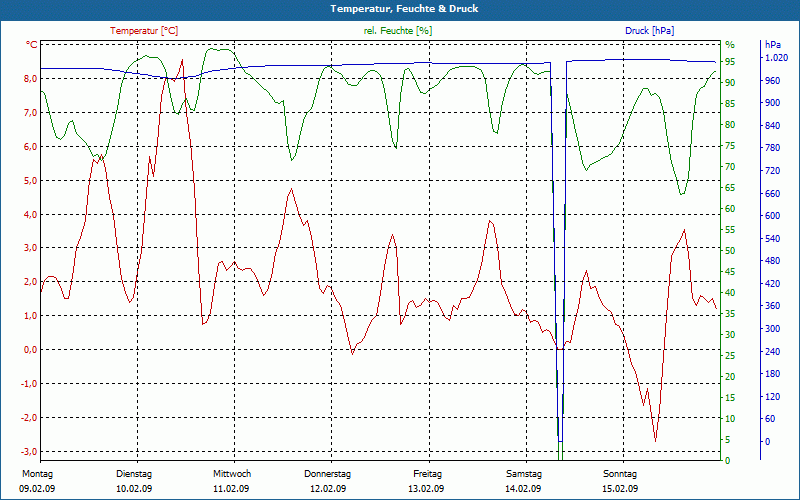Click humidity axis value '70'
The width and height of the screenshot is (800, 500).
coord(730,167)
